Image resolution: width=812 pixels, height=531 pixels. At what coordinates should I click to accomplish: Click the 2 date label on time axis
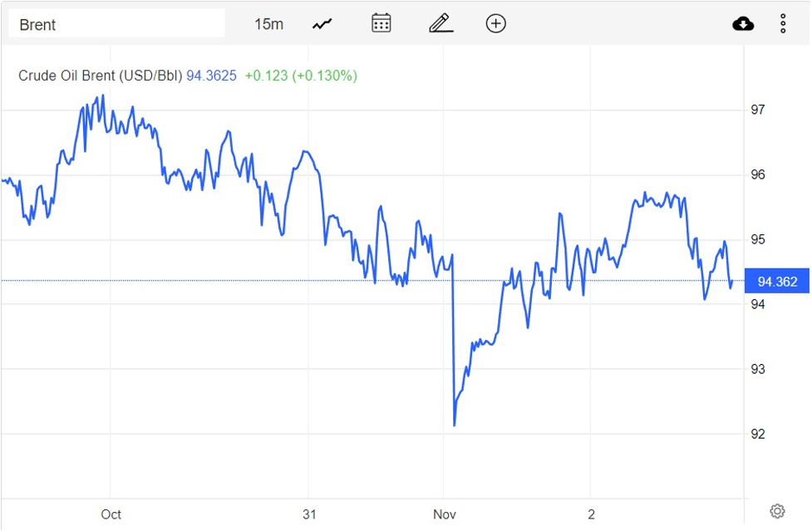(x=591, y=514)
